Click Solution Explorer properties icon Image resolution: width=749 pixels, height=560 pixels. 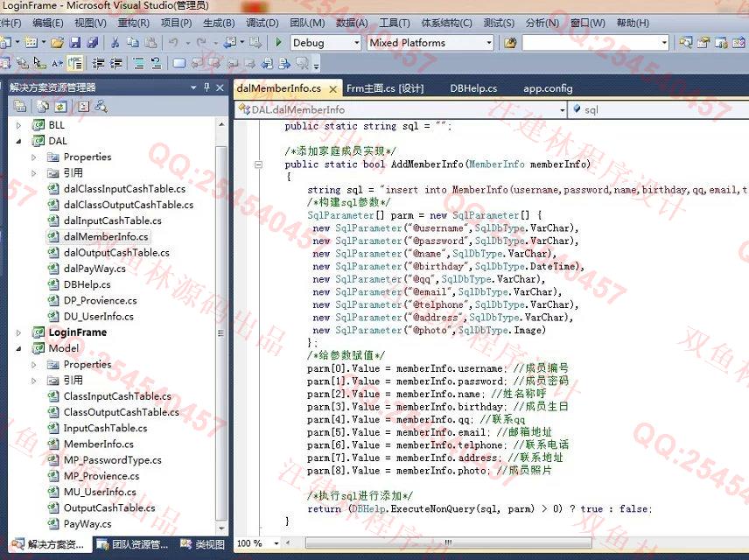click(x=19, y=106)
